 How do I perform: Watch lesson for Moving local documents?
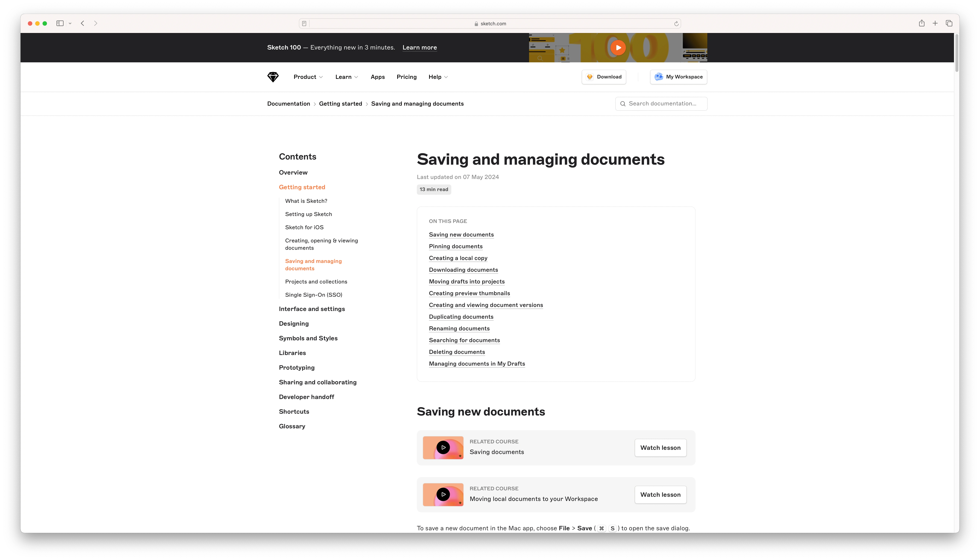point(660,495)
